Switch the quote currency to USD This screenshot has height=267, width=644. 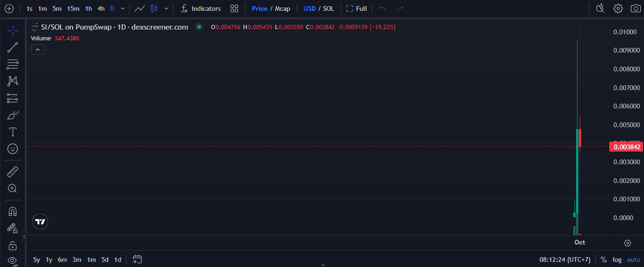point(309,8)
